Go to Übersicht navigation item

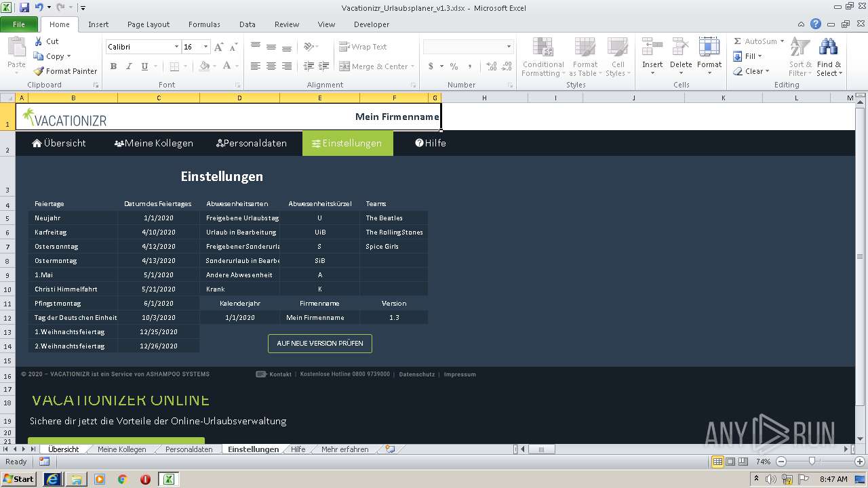click(59, 143)
